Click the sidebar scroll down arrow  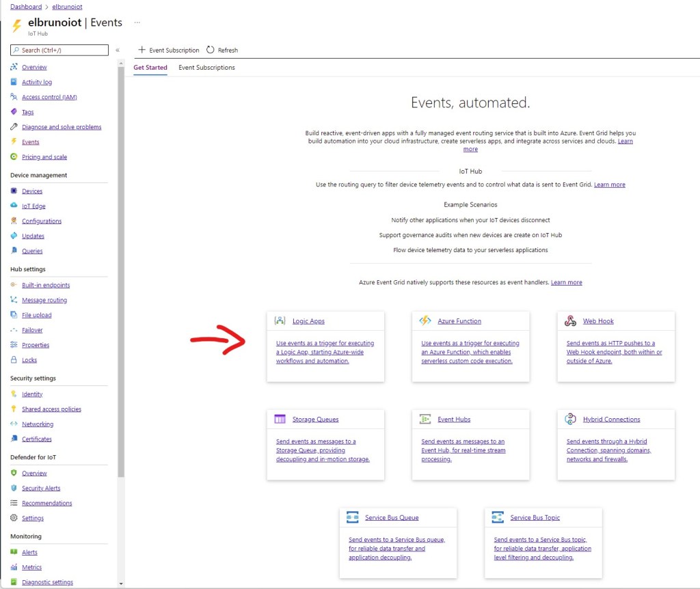click(121, 584)
